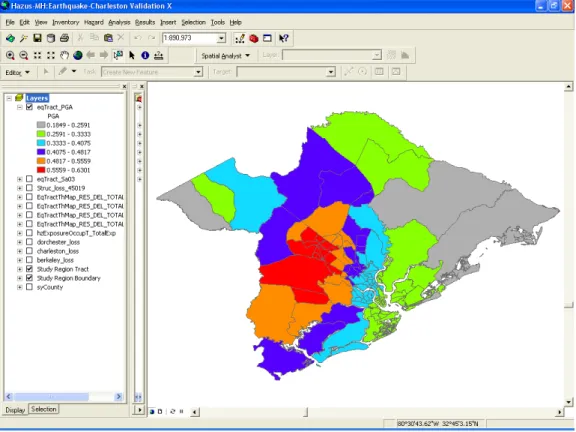
Task: Select the Pan hand tool
Action: 64,55
